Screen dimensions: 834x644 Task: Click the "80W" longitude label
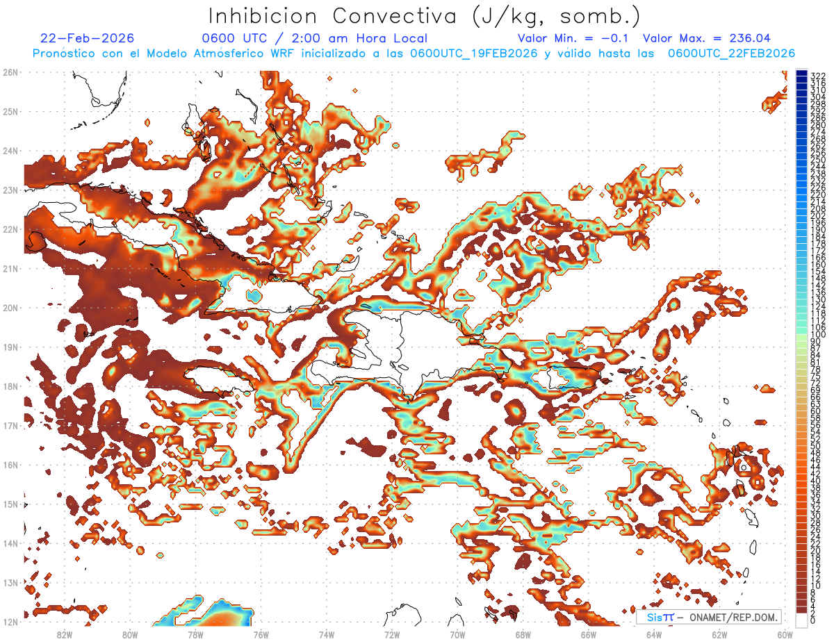pos(130,635)
